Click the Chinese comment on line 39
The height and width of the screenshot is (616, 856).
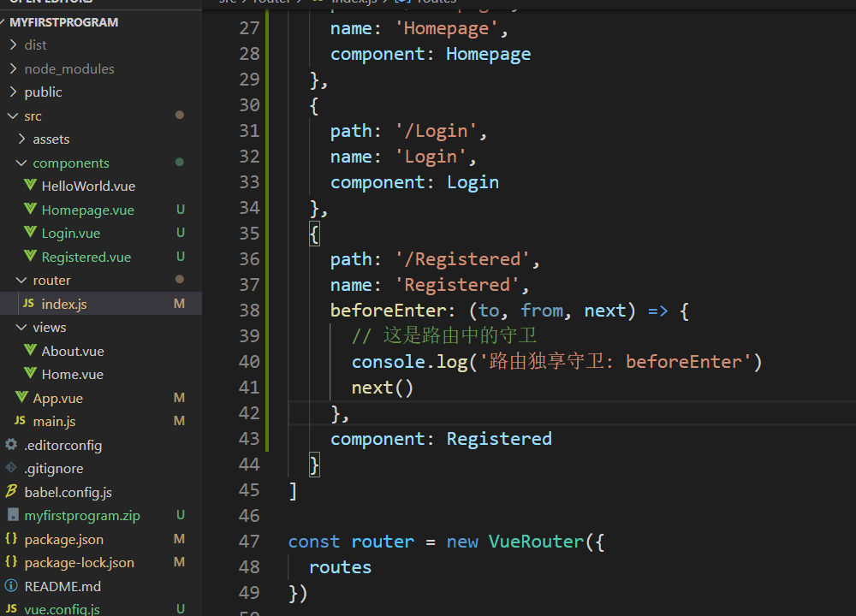pos(443,335)
